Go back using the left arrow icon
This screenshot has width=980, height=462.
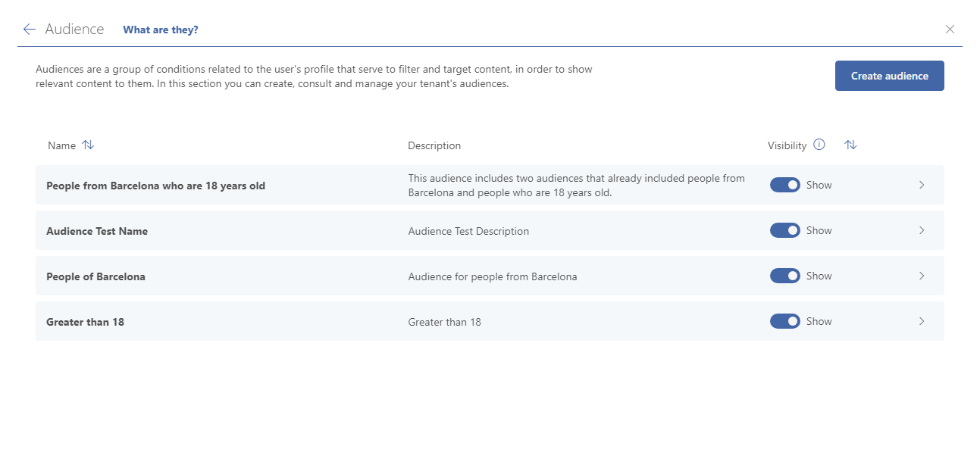(x=30, y=30)
